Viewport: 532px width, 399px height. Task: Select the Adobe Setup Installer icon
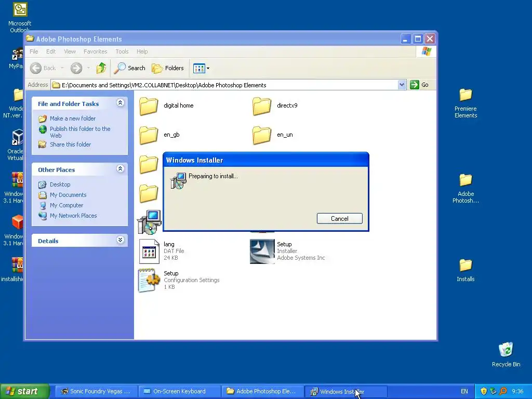coord(262,251)
